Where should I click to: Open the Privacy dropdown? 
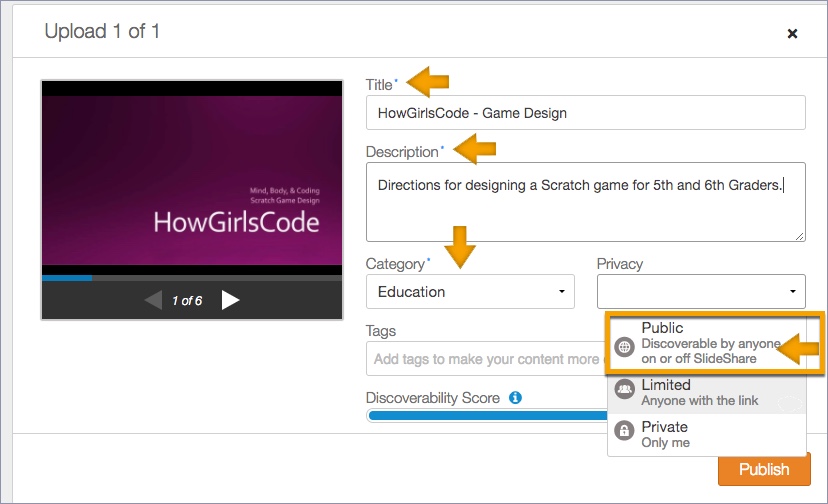(701, 292)
